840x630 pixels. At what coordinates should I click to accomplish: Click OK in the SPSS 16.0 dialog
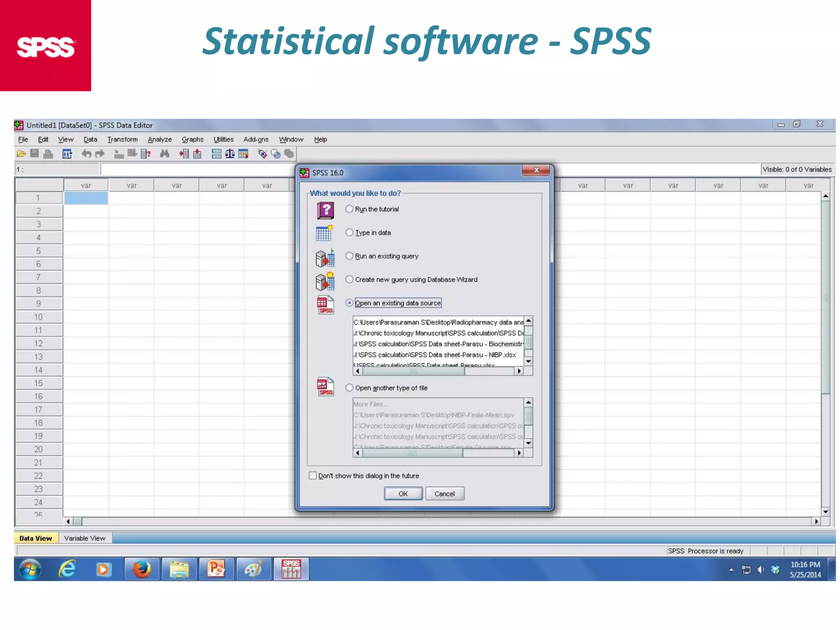(403, 493)
